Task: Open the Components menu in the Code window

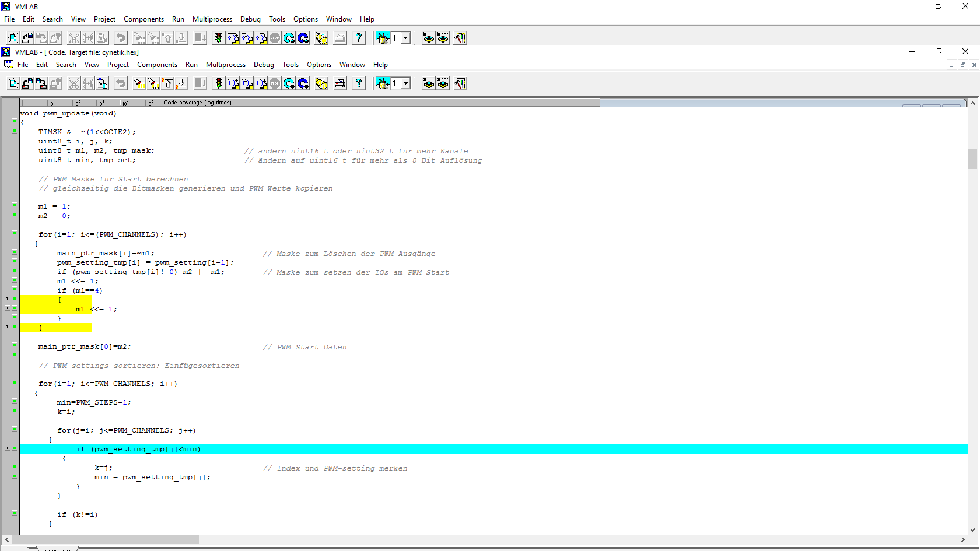Action: [x=157, y=65]
